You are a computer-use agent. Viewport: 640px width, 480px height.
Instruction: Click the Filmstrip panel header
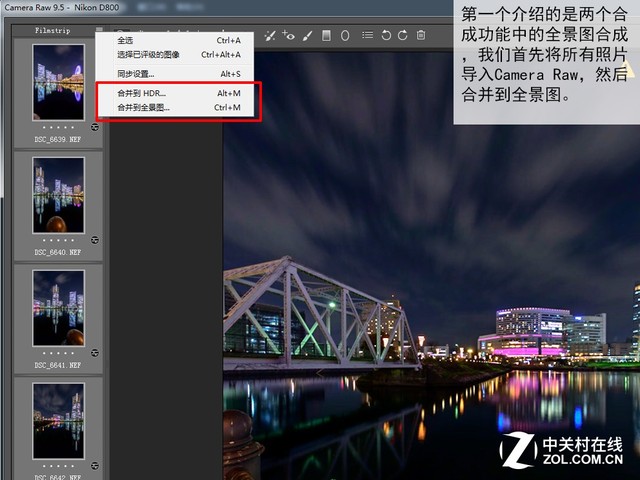pyautogui.click(x=53, y=30)
